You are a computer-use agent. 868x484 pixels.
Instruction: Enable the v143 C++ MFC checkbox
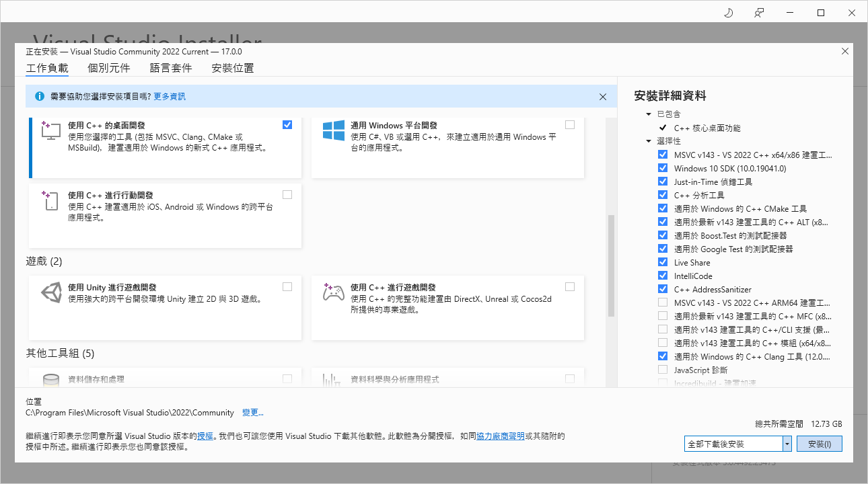pos(663,316)
